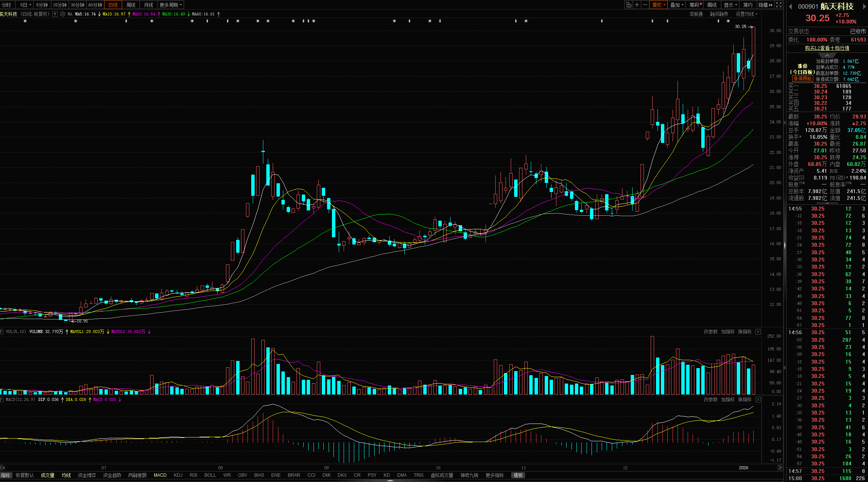Expand 更多周期 period dropdown
The image size is (868, 482).
(x=171, y=5)
